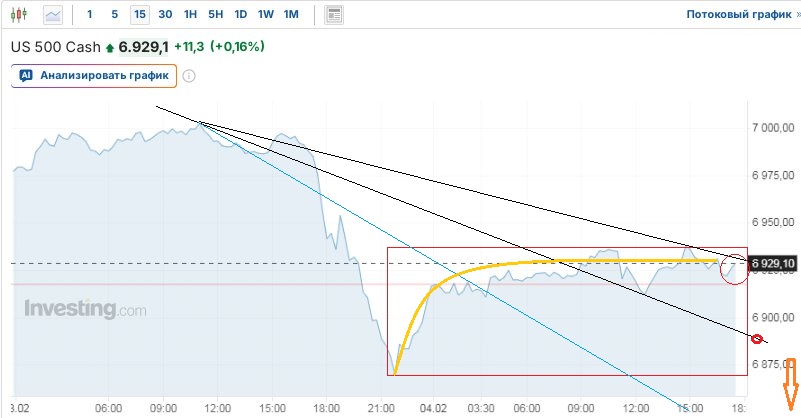Click the Investing.com watermark logo

[x=85, y=309]
